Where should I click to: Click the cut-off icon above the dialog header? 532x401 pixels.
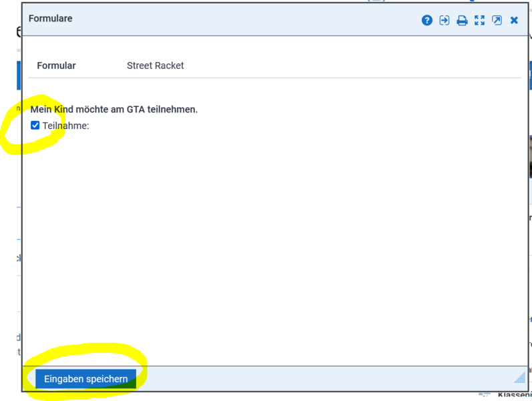pyautogui.click(x=377, y=1)
